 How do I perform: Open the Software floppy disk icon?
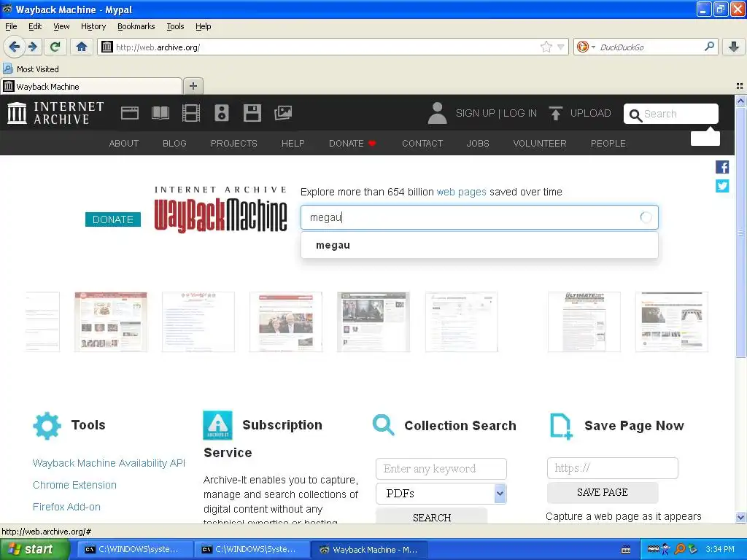252,113
